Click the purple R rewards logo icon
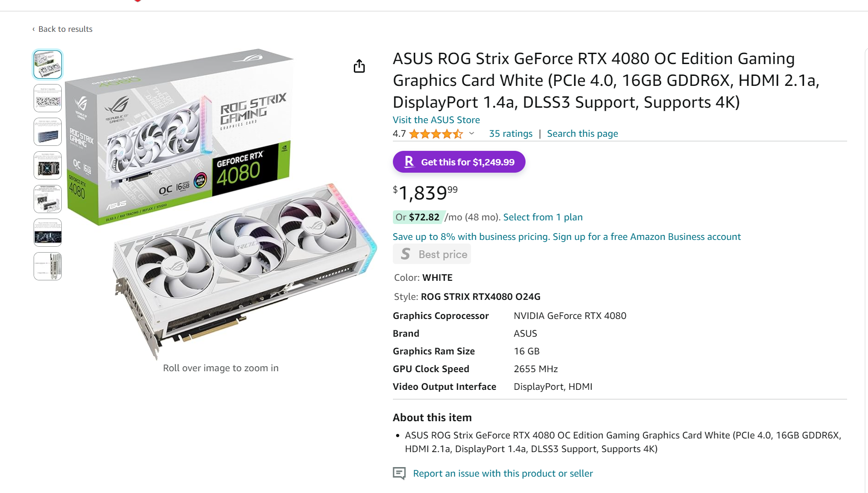 click(x=409, y=162)
